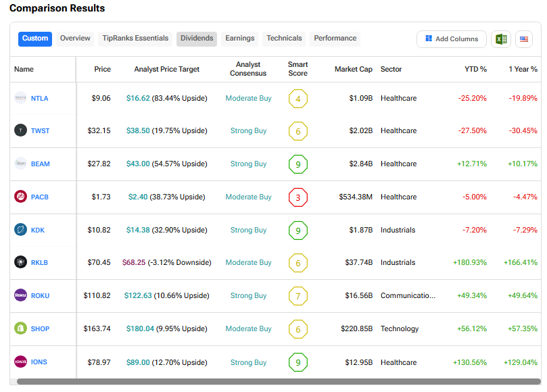This screenshot has height=392, width=547.
Task: Click the PACB red logo icon
Action: pyautogui.click(x=20, y=197)
